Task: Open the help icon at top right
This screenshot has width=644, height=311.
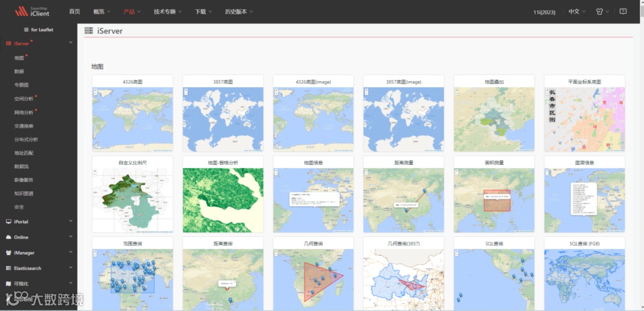Action: (623, 11)
